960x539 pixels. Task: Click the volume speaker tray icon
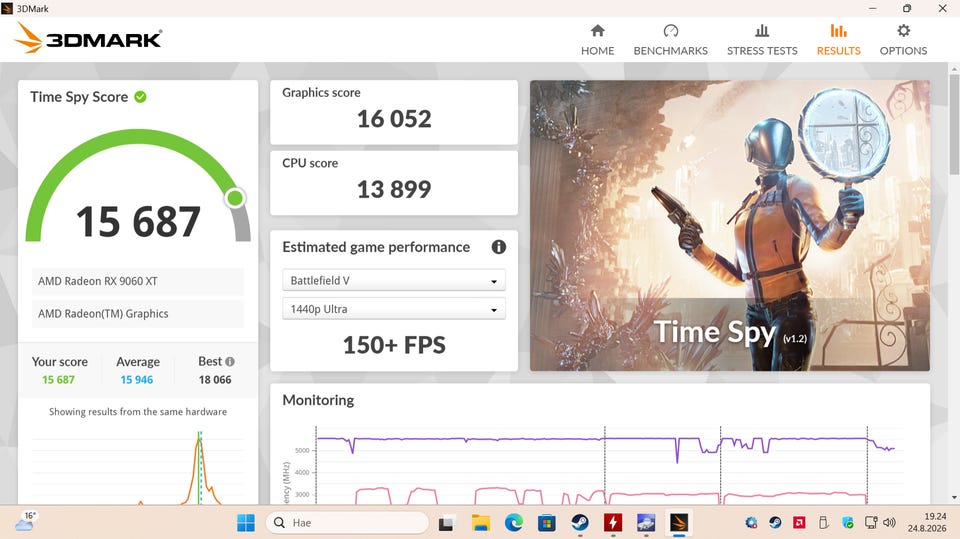click(889, 522)
